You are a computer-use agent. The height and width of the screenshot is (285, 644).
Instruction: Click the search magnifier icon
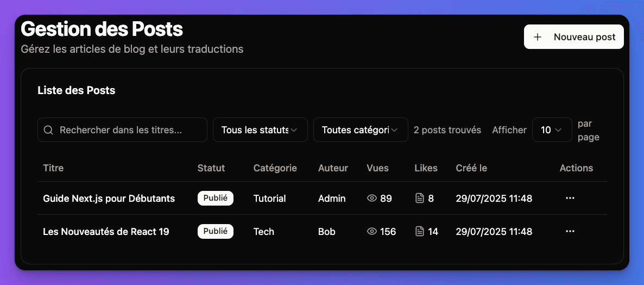pyautogui.click(x=48, y=130)
